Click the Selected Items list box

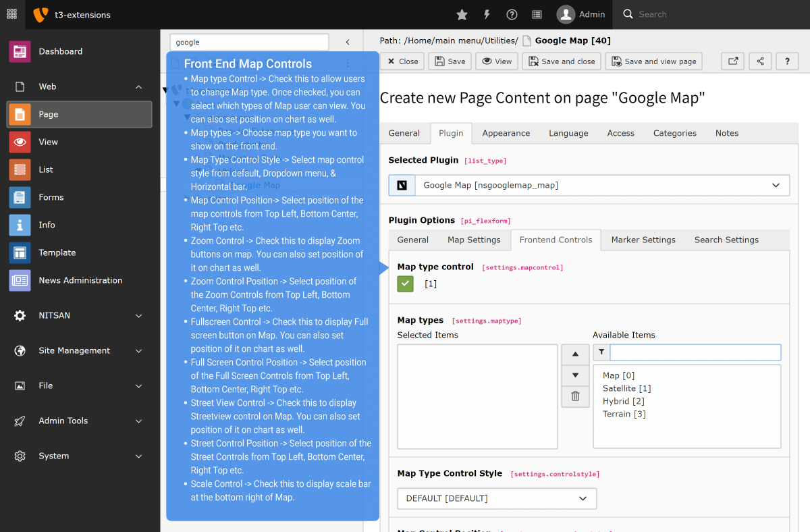[x=477, y=397]
